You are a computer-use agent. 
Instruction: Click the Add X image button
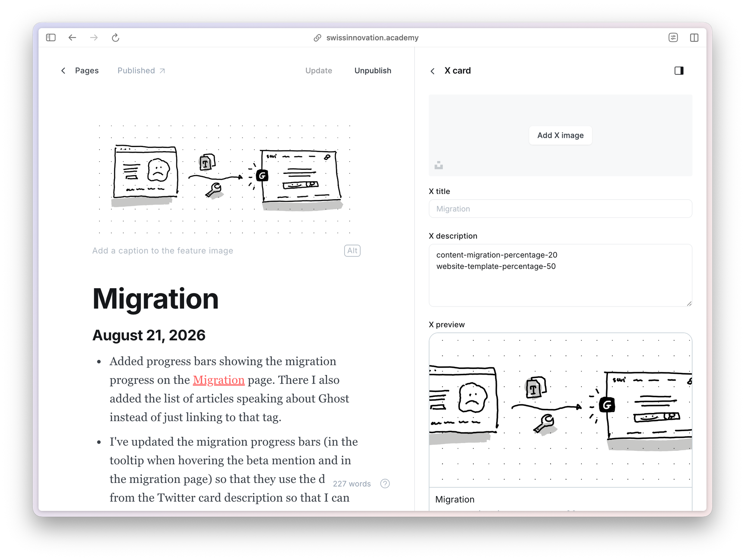click(x=561, y=136)
